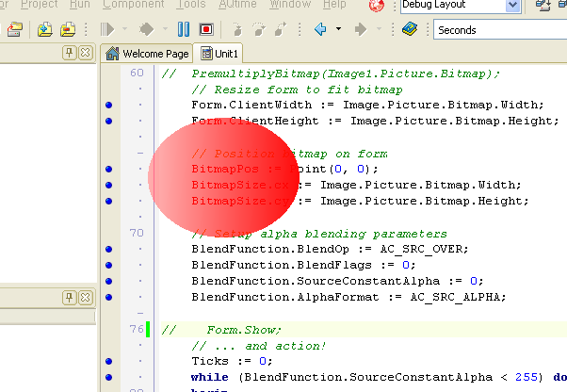Click the Pause button in the debug toolbar
Image resolution: width=567 pixels, height=392 pixels.
click(184, 29)
